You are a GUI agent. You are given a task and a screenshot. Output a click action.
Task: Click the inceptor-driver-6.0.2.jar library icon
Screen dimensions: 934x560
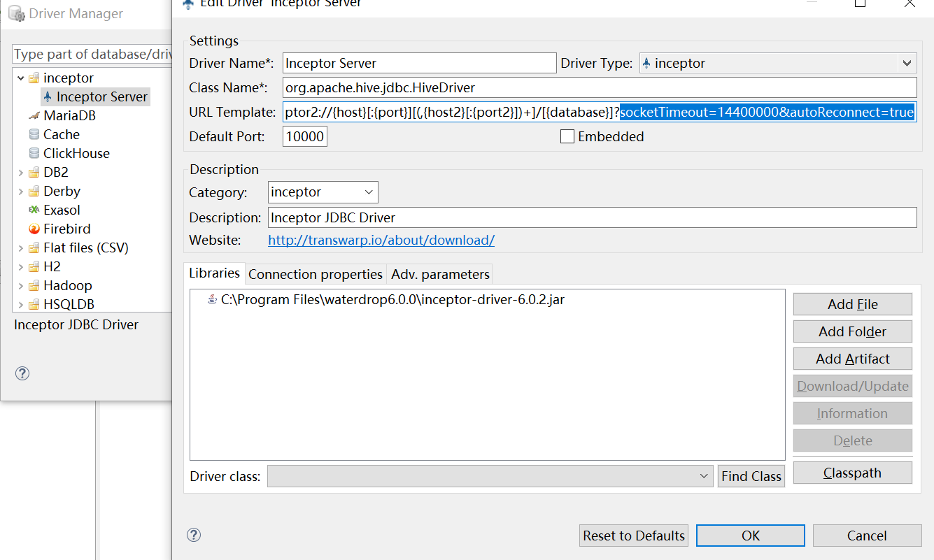point(212,300)
